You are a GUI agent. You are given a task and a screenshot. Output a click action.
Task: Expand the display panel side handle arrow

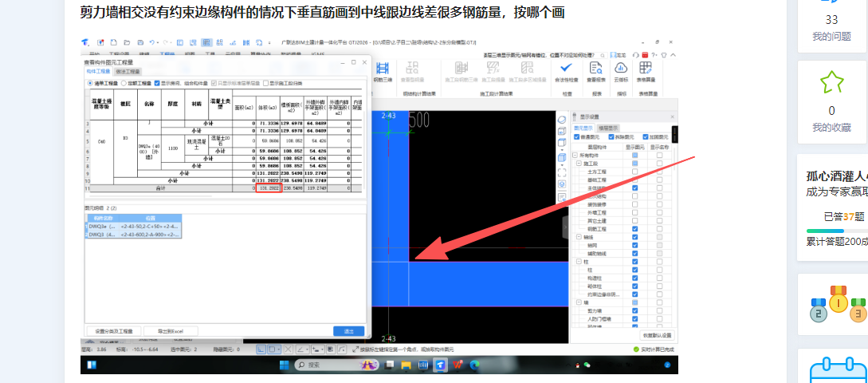click(564, 227)
